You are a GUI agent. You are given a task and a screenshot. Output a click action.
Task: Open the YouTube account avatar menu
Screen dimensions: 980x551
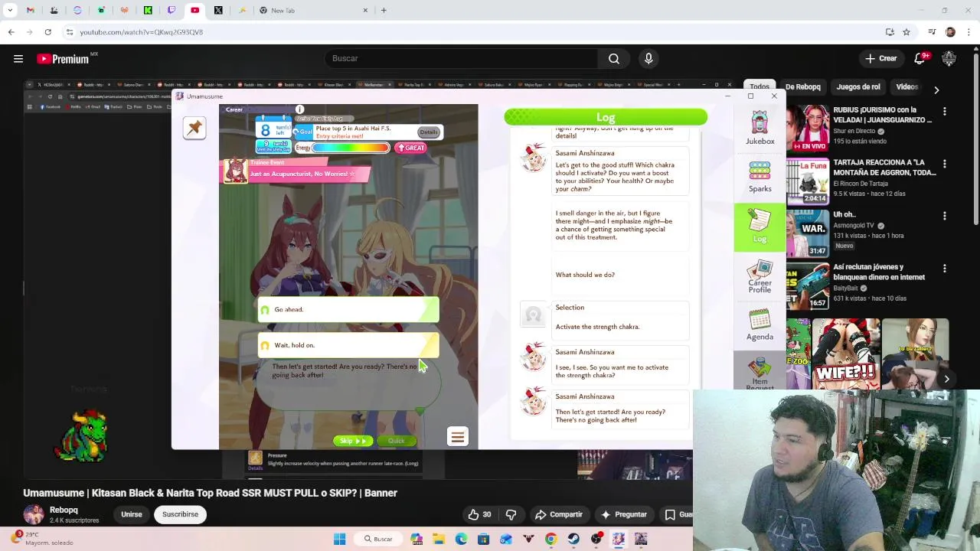click(x=949, y=58)
